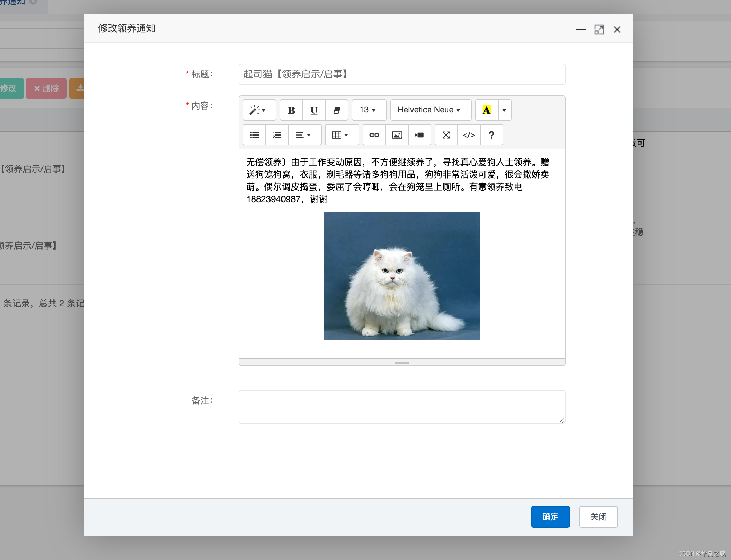
Task: Click inside the 备注 remarks field
Action: pos(401,406)
